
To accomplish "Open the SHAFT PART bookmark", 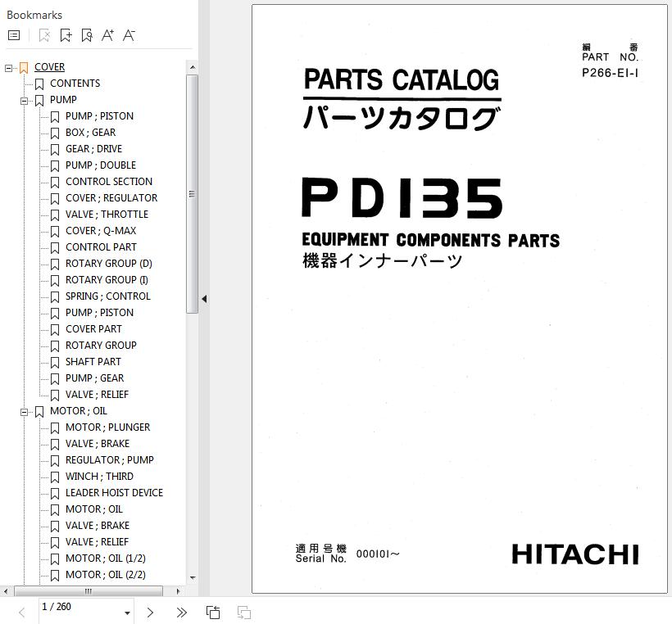I will click(x=93, y=361).
